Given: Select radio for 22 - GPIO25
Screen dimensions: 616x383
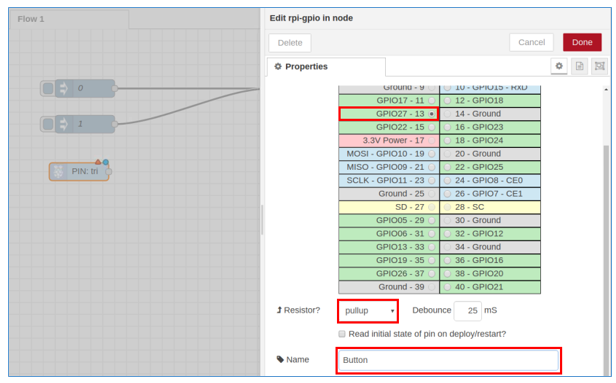Looking at the screenshot, I should 447,167.
